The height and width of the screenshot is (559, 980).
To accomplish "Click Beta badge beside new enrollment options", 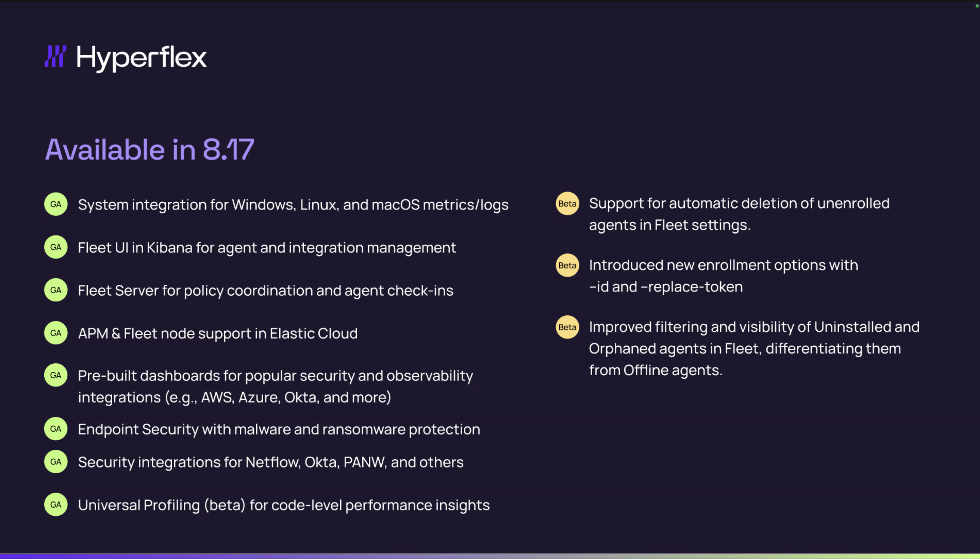I will click(567, 265).
